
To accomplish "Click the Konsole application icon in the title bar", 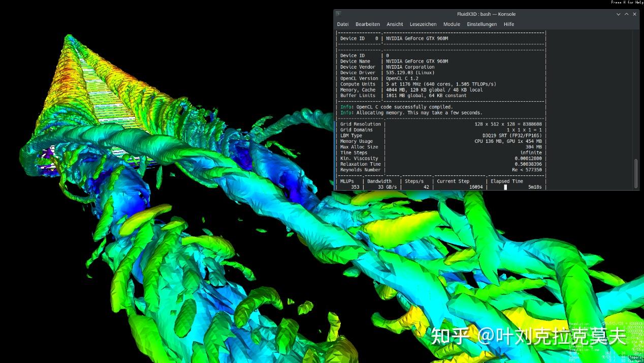I will [339, 14].
